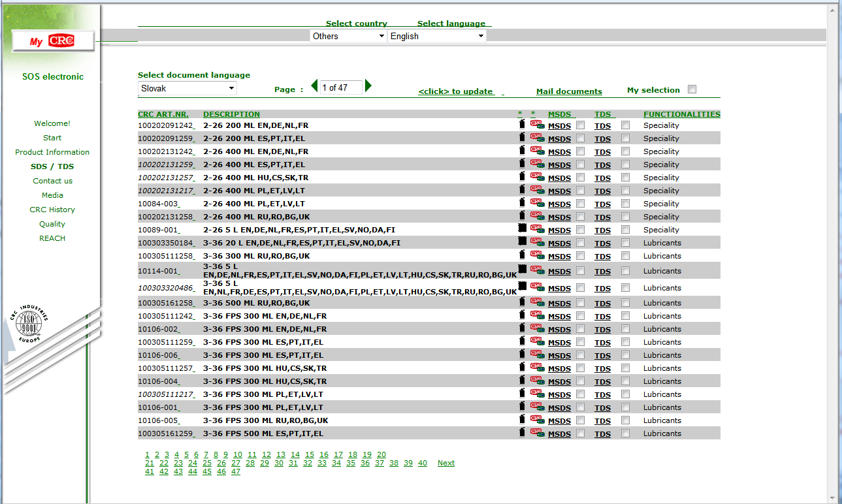The width and height of the screenshot is (842, 504).
Task: Click the bulk container icon for article 10114-001
Action: tap(522, 269)
